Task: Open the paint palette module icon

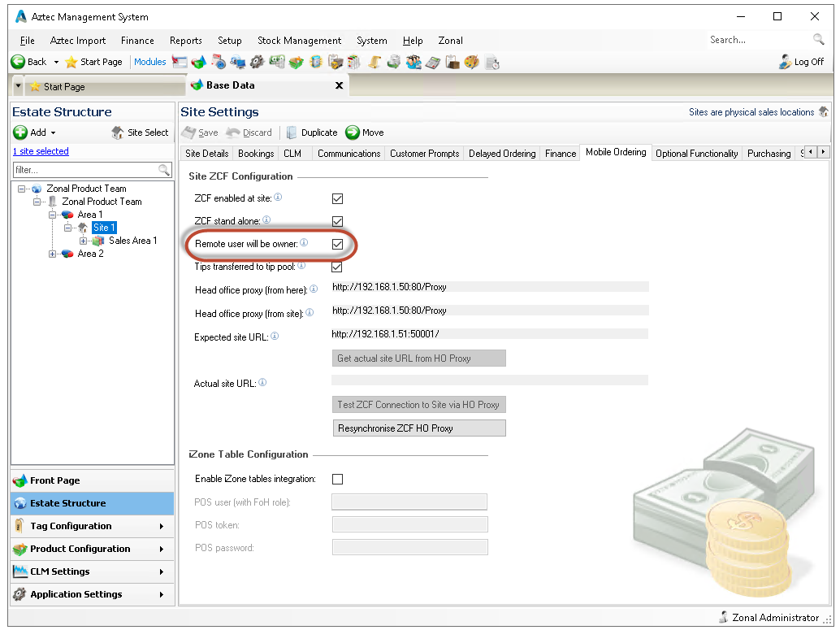Action: point(471,63)
